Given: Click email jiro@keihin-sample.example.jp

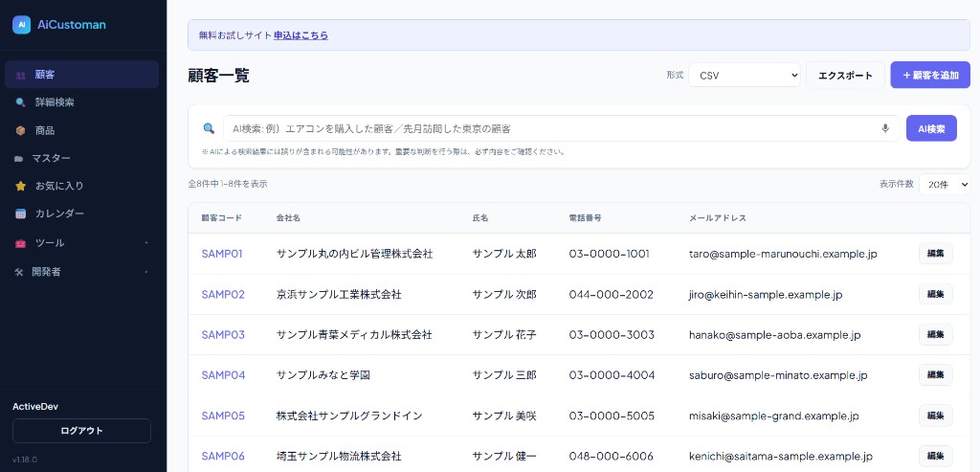Looking at the screenshot, I should [766, 295].
